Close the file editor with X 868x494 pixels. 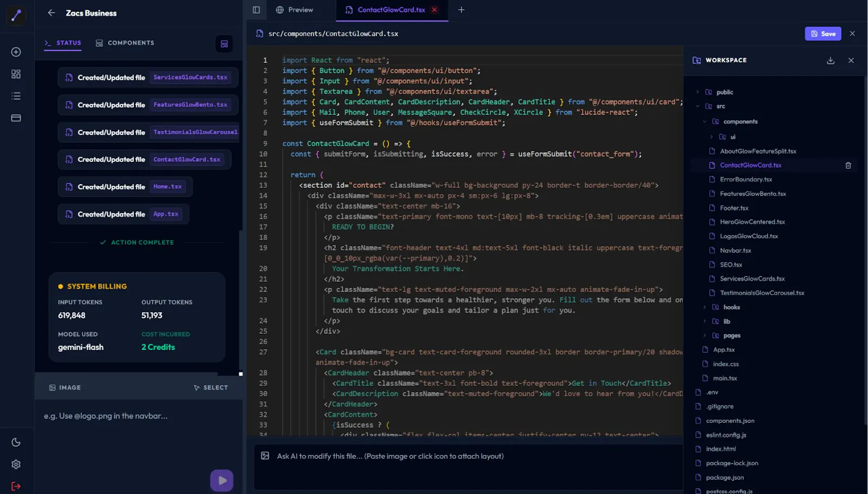[852, 34]
